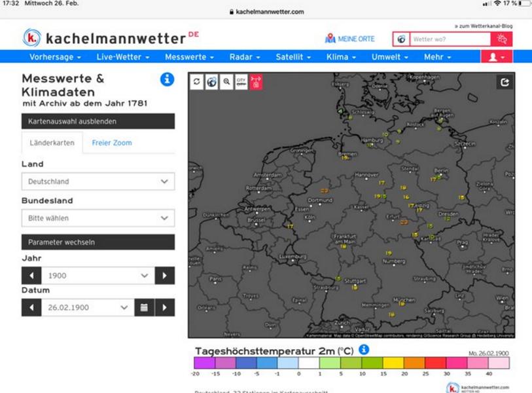Focus the Wetter wo? search field
This screenshot has height=393, width=532.
coord(450,39)
